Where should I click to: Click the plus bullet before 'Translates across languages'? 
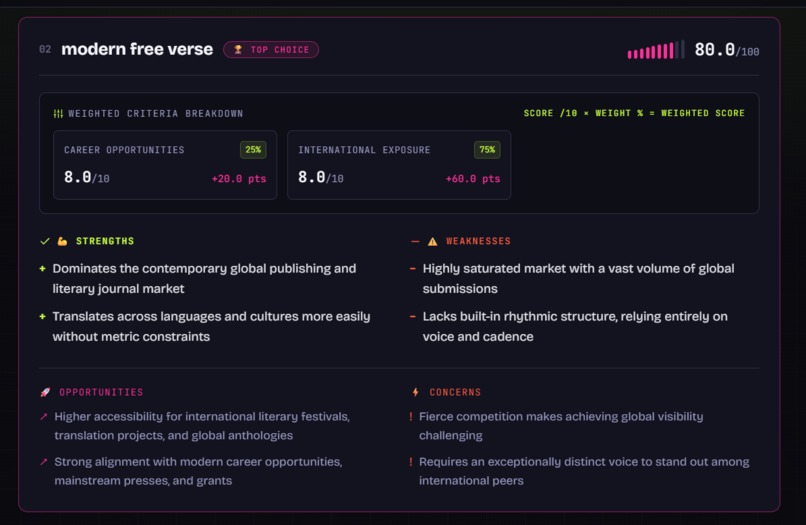(x=42, y=316)
